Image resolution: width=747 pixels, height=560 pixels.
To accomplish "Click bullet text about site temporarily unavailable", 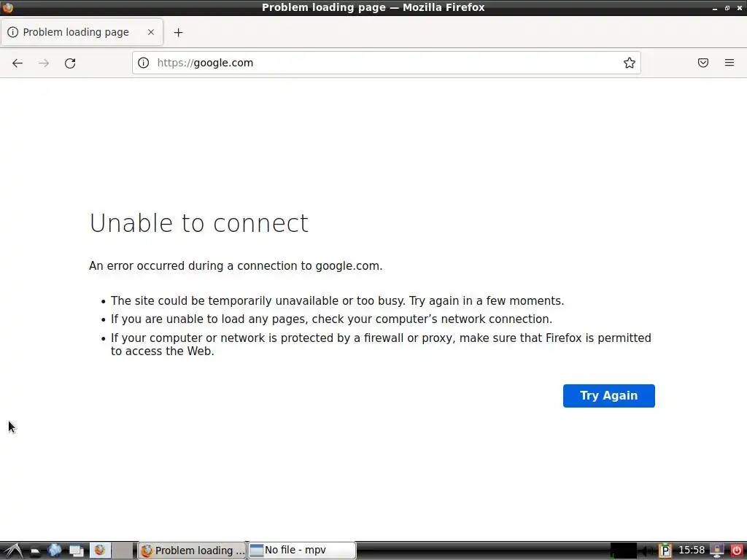I will tap(337, 301).
